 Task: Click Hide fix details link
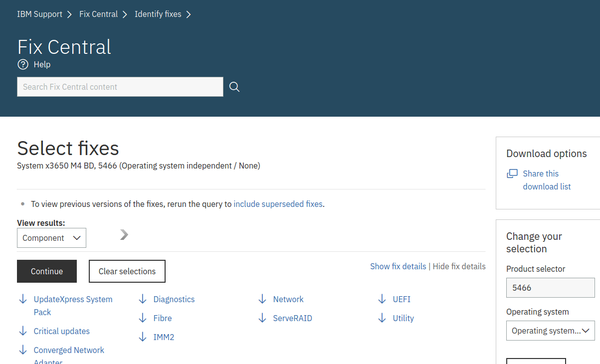459,266
